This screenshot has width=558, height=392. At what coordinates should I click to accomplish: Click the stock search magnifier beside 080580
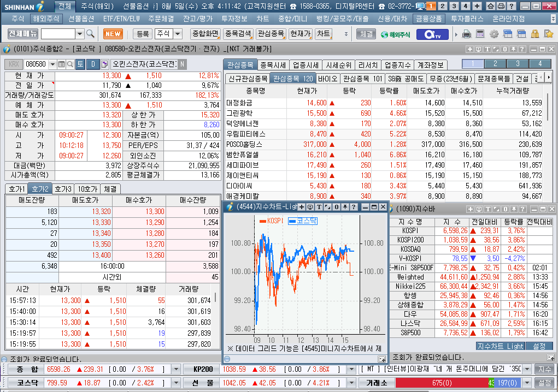[70, 64]
